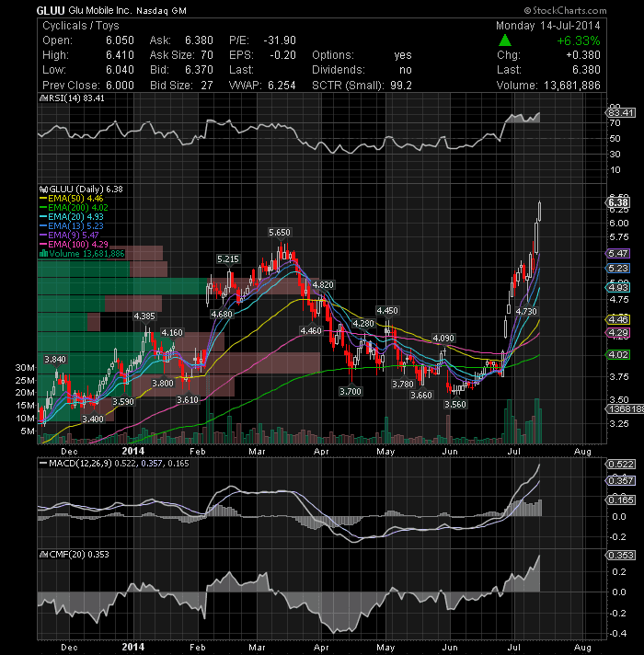Click the StockCharts.com link
This screenshot has width=644, height=655.
566,10
